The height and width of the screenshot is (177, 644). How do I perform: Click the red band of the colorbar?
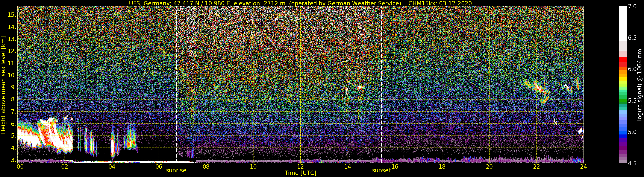(x=623, y=62)
